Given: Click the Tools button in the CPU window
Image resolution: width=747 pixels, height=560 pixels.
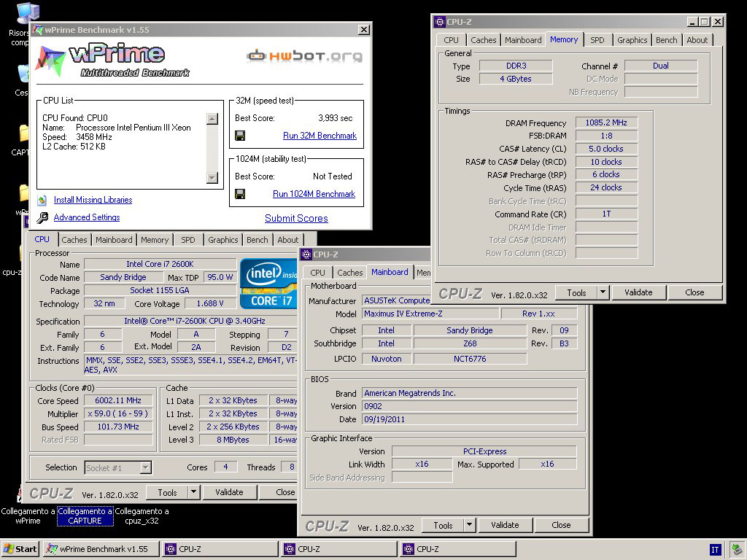Looking at the screenshot, I should (167, 492).
